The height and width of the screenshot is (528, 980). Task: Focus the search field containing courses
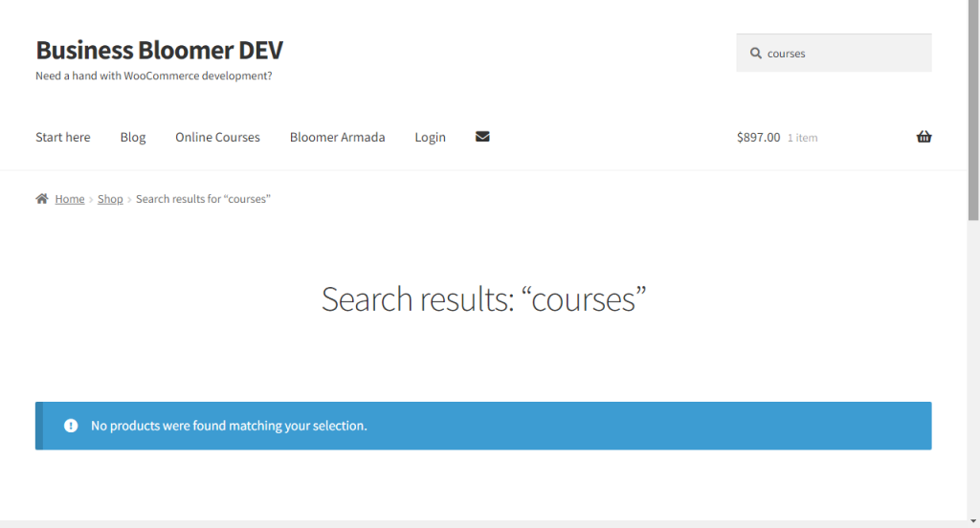click(834, 54)
